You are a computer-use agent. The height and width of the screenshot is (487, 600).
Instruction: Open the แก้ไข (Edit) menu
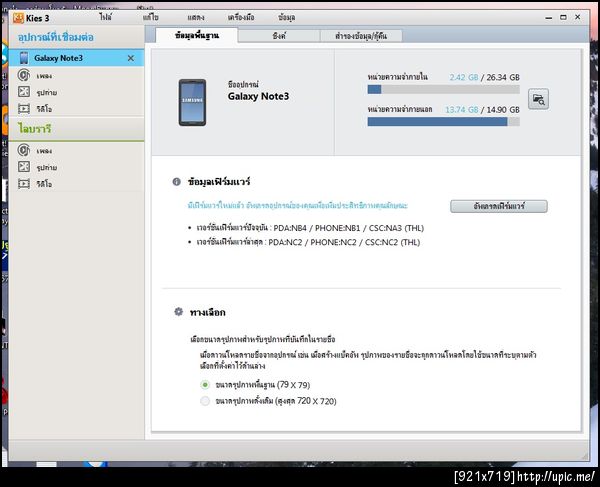point(150,17)
